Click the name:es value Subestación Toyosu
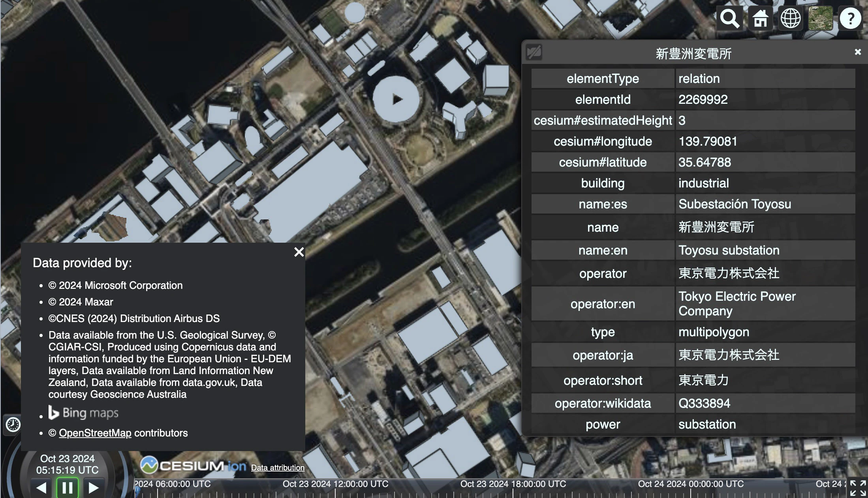This screenshot has width=868, height=498. 735,204
